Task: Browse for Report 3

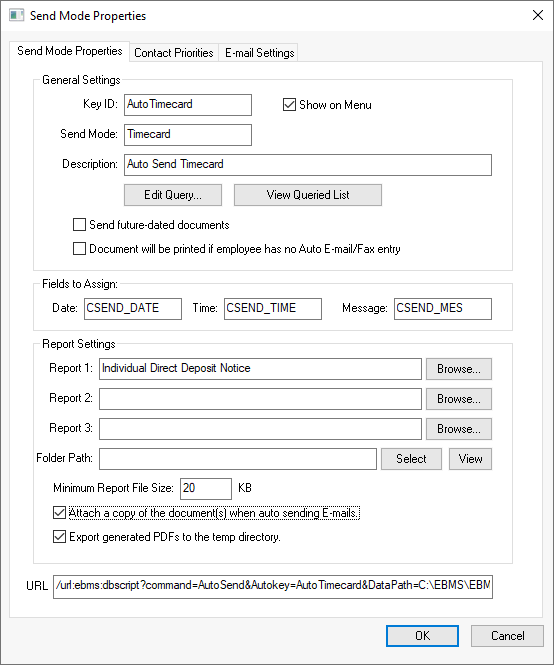Action: (459, 429)
